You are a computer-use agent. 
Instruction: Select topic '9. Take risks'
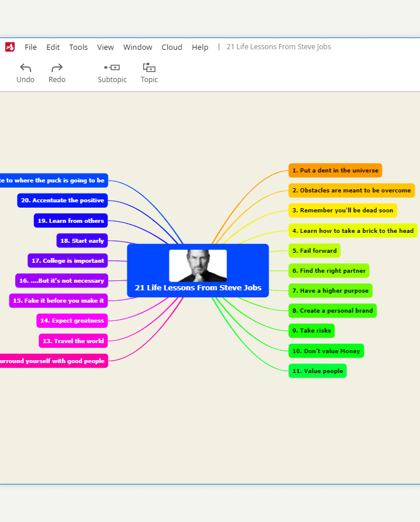pyautogui.click(x=311, y=331)
